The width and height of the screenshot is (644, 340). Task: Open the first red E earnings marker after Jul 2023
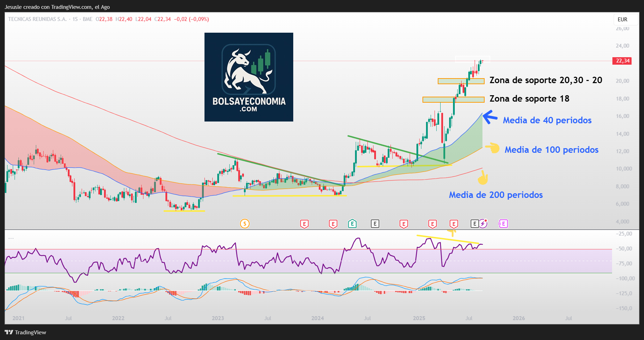[304, 224]
